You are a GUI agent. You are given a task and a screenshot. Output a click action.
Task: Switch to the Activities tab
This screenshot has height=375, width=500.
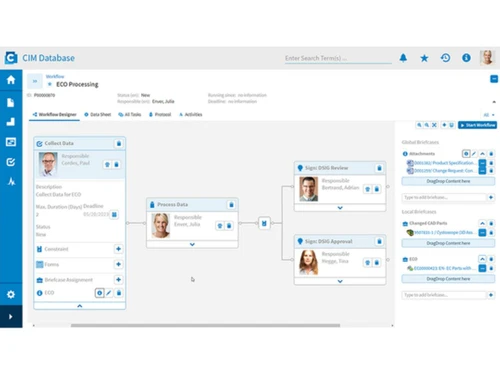(191, 115)
